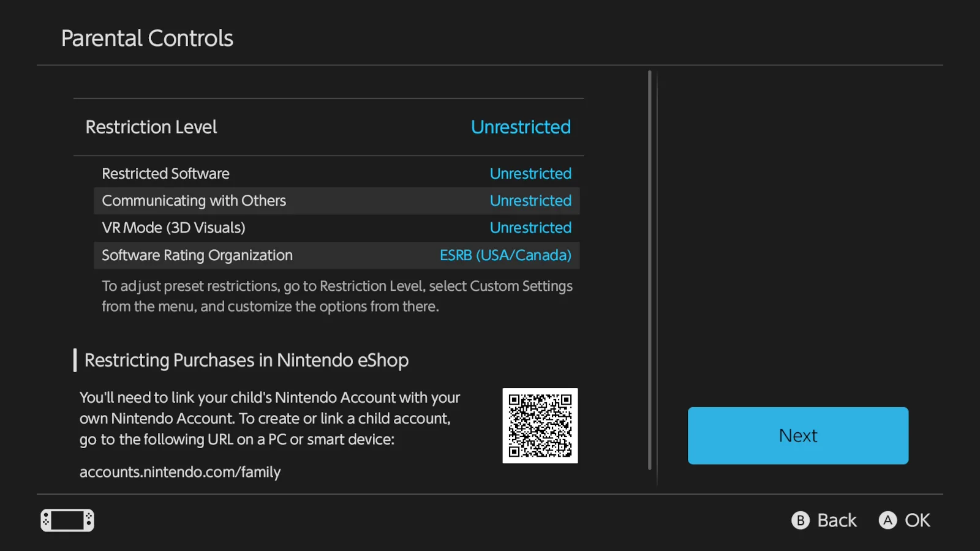This screenshot has height=551, width=980.
Task: Click the Switch handheld console icon
Action: 67,520
